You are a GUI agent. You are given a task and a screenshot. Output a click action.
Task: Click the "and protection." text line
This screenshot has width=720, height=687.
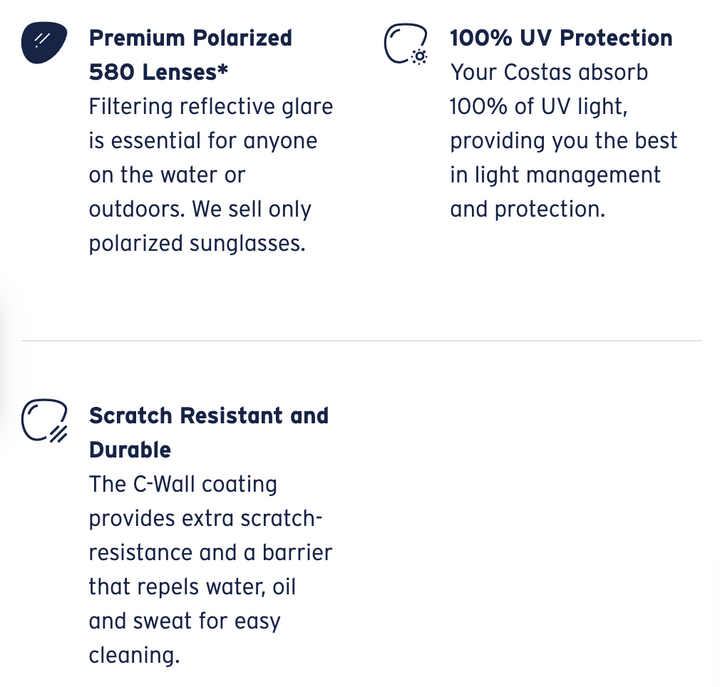527,210
